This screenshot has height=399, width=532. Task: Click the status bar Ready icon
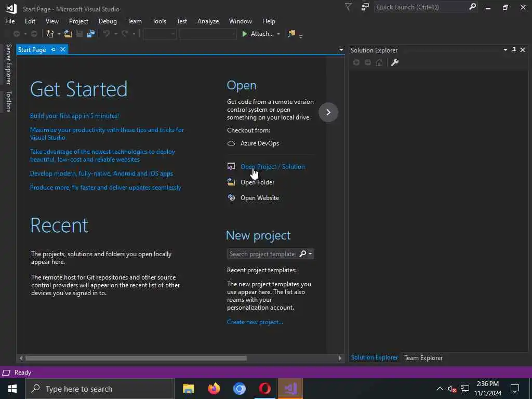point(6,373)
